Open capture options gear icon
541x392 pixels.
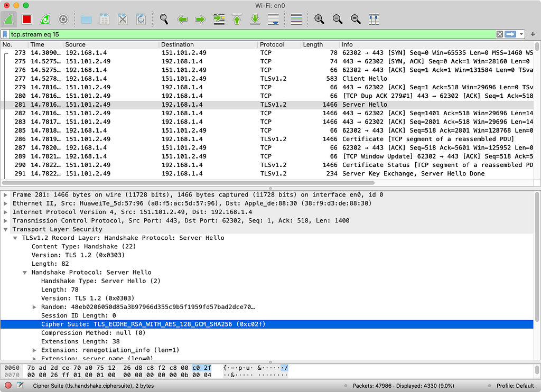pyautogui.click(x=63, y=20)
